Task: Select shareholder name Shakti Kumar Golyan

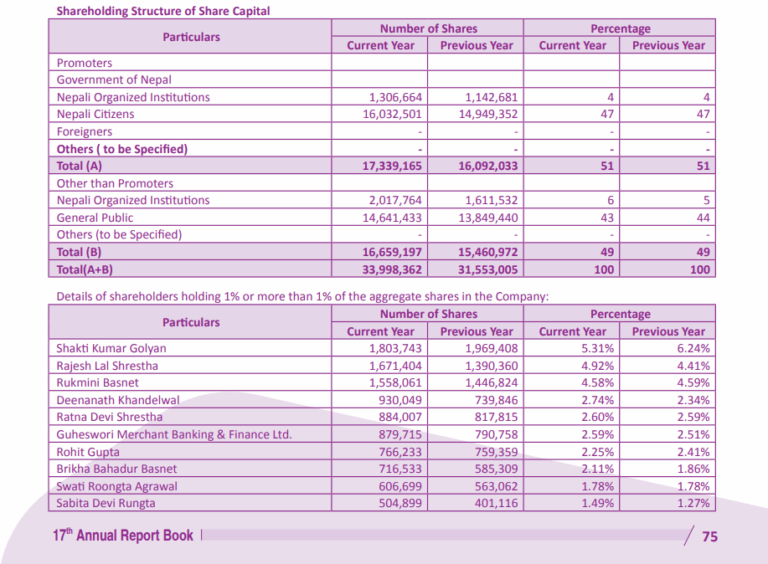Action: (x=112, y=348)
